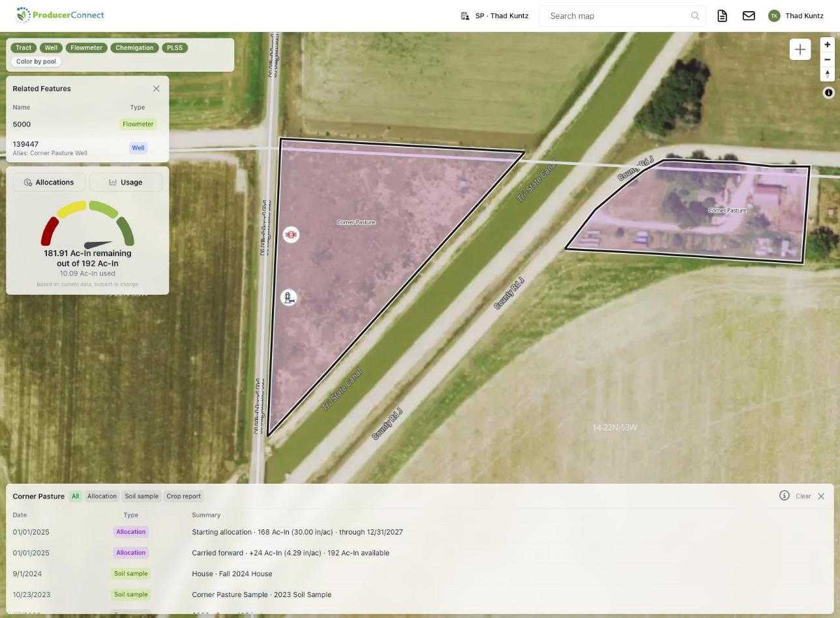
Task: Show map attribution info icon
Action: (828, 93)
